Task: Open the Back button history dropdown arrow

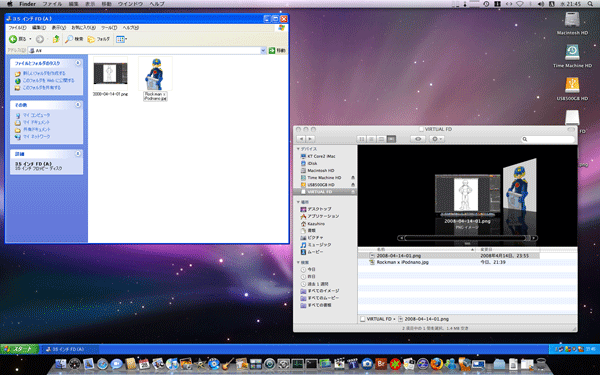Action: (x=30, y=39)
